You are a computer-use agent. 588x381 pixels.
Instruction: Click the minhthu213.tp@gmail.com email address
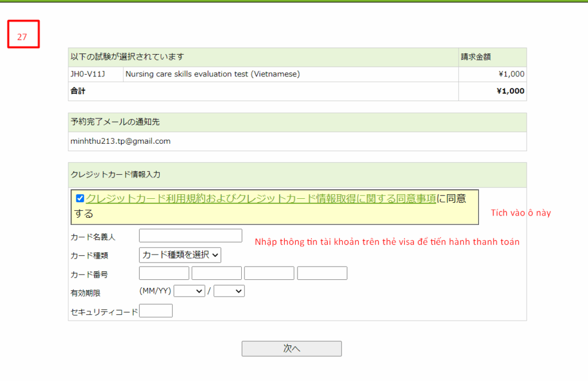coord(120,141)
